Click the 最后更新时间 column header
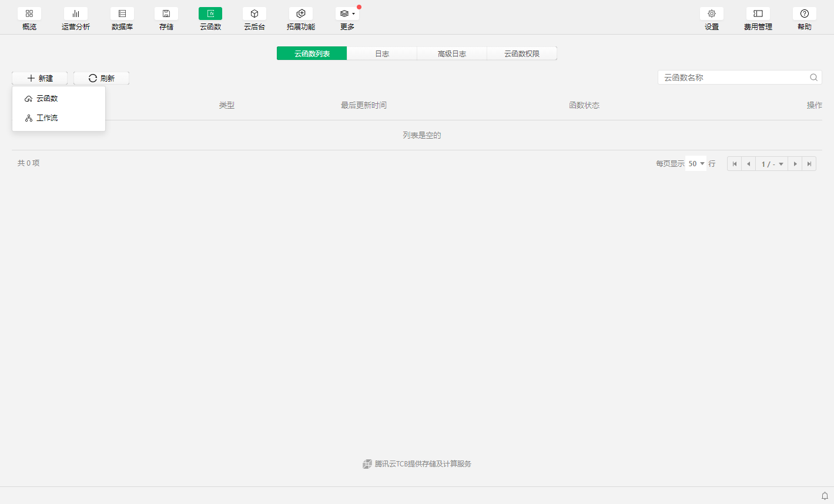Viewport: 834px width, 504px height. click(364, 105)
